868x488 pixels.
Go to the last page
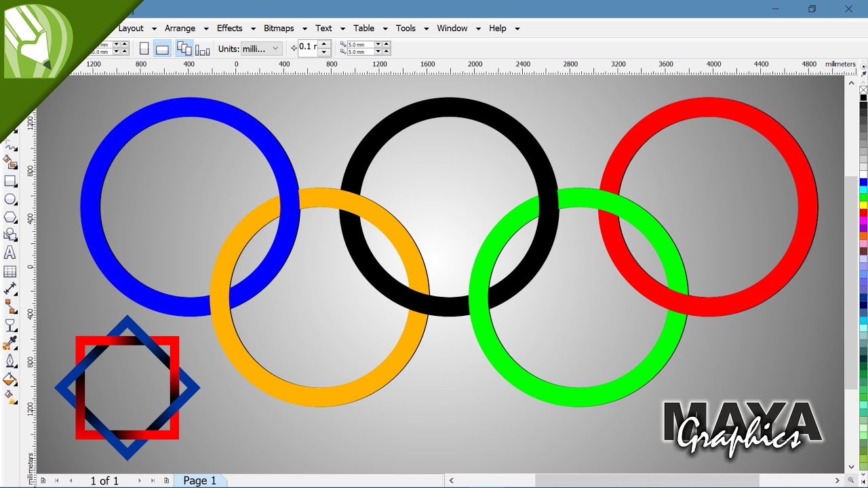pyautogui.click(x=153, y=481)
